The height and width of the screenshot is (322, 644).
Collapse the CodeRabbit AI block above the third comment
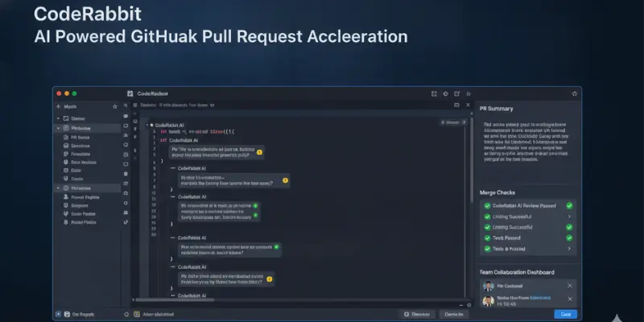click(173, 197)
